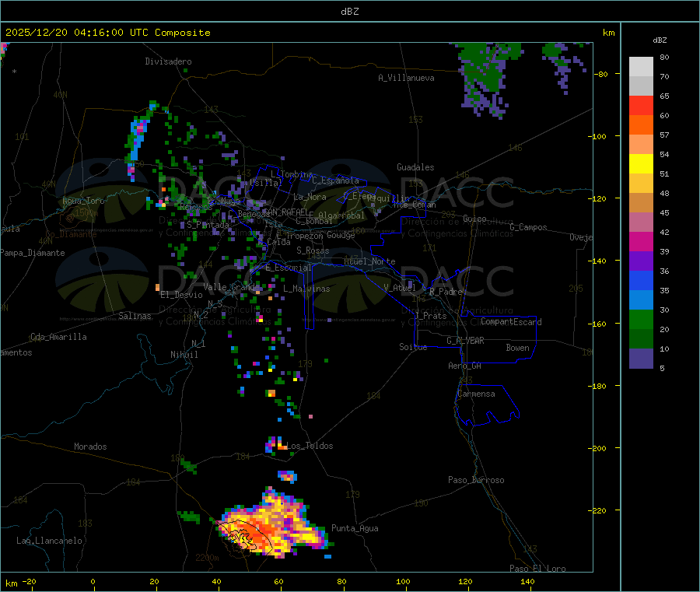Viewport: 700px width, 592px height.
Task: Click the C_Española label
Action: (336, 180)
